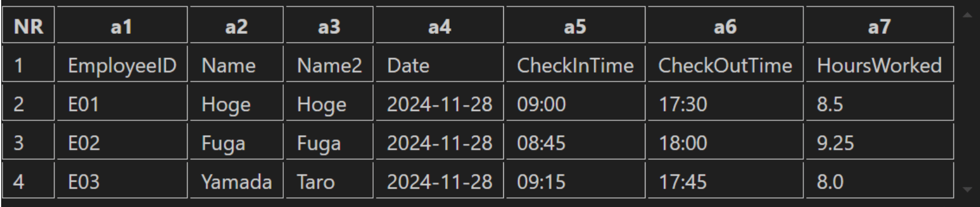Click the 9.25 hours cell
This screenshot has height=207, width=980.
[x=879, y=142]
